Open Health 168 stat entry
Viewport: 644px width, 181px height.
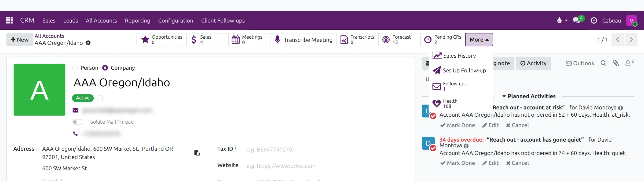(461, 104)
